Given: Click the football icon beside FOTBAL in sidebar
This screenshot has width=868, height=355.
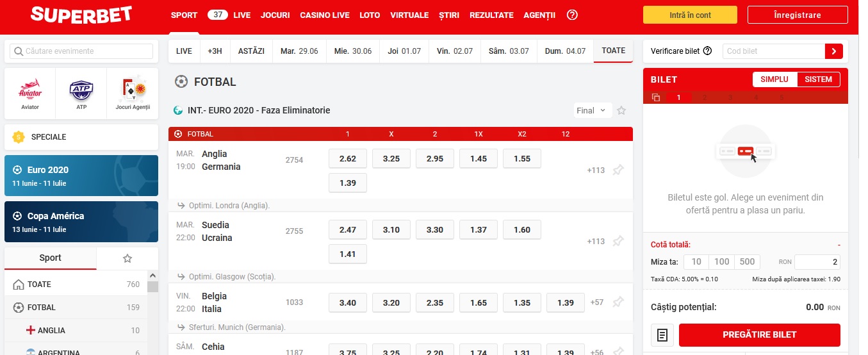Looking at the screenshot, I should tap(19, 308).
